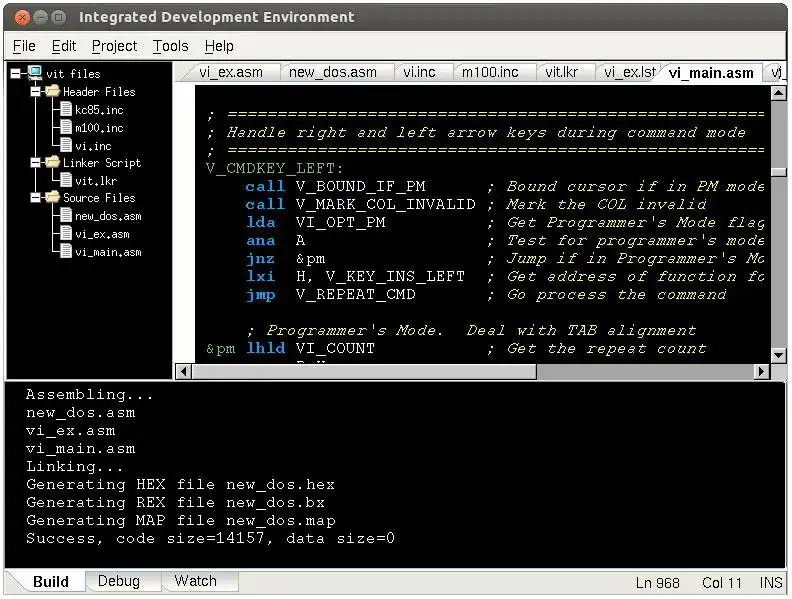The height and width of the screenshot is (599, 792).
Task: Select the Linker Script label
Action: (x=102, y=163)
